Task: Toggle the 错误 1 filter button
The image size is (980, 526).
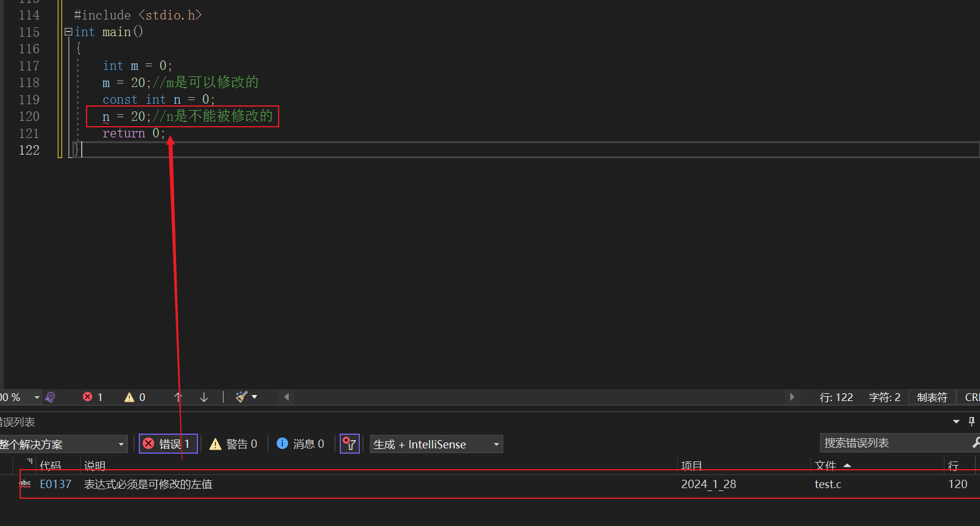Action: pos(168,444)
